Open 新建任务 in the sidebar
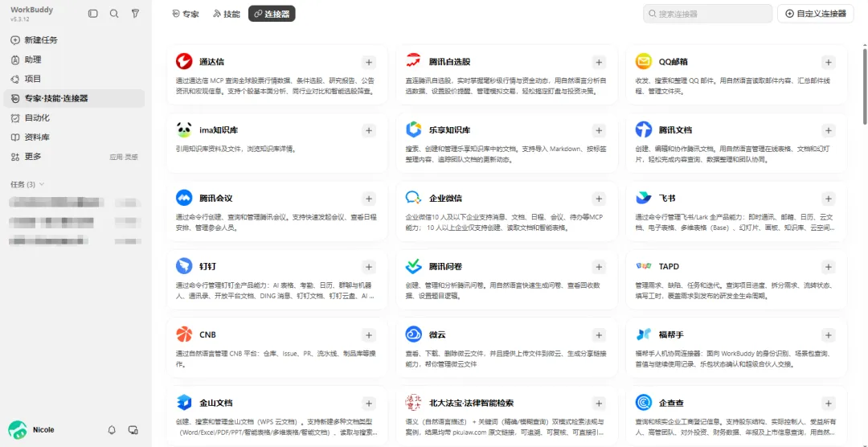Viewport: 868px width, 447px height. point(74,40)
